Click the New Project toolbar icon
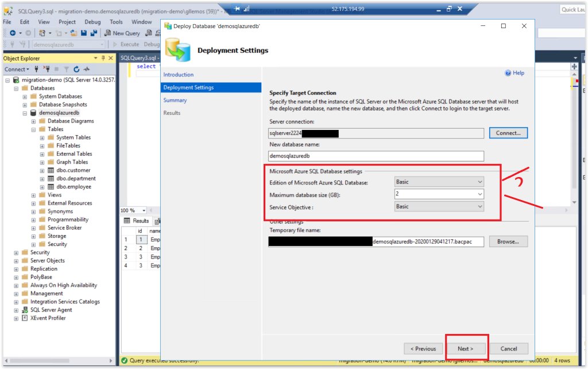 pyautogui.click(x=42, y=33)
